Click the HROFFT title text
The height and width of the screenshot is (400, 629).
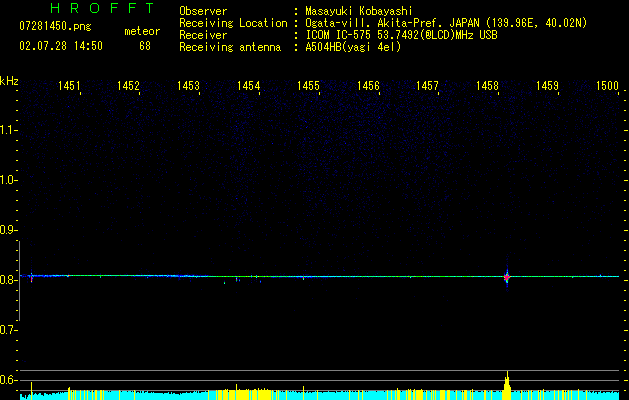(102, 8)
